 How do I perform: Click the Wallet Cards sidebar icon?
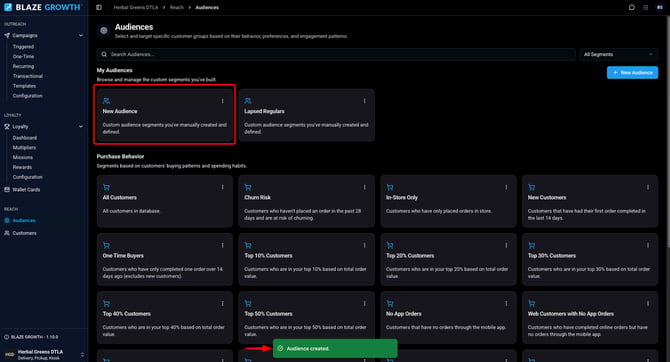pyautogui.click(x=7, y=189)
